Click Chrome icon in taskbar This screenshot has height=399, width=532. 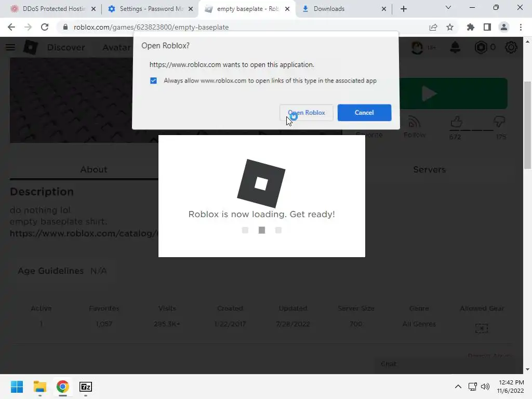point(63,387)
